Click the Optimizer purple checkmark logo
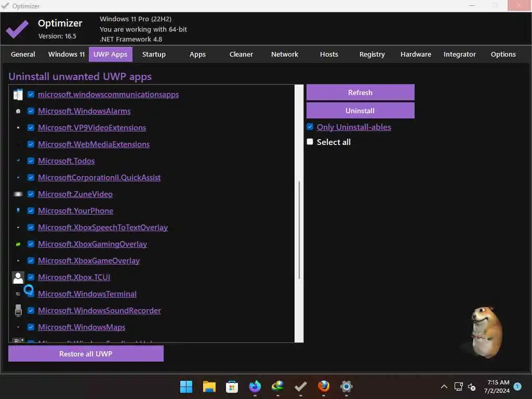The width and height of the screenshot is (532, 399). 17,29
